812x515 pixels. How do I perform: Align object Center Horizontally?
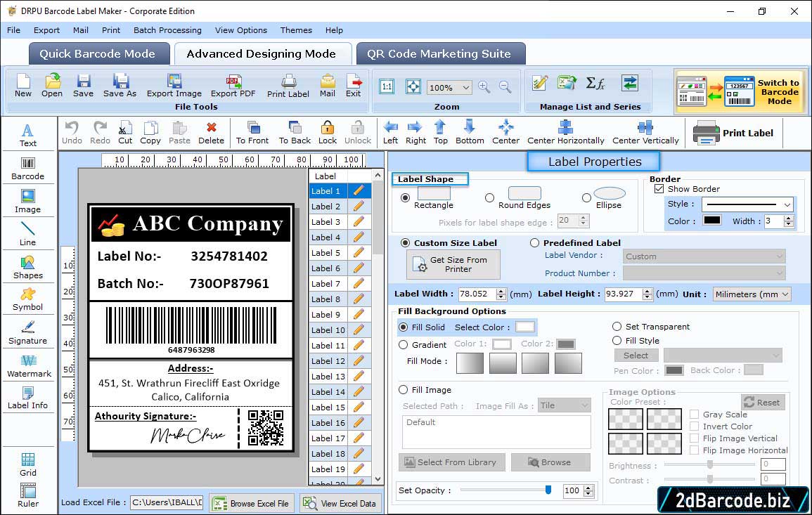(565, 133)
